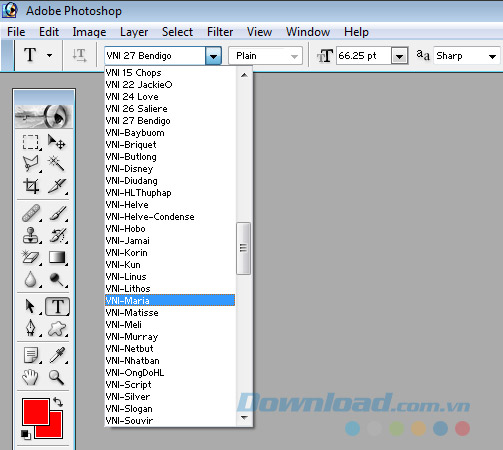503x450 pixels.
Task: Click the font name field VNI 27 Bendigo
Action: coord(155,56)
